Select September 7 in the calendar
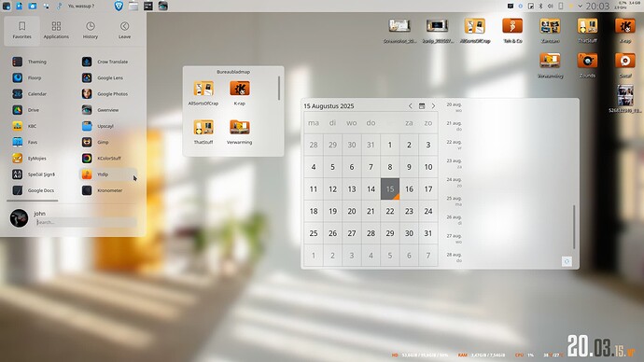The width and height of the screenshot is (644, 362). (x=428, y=256)
